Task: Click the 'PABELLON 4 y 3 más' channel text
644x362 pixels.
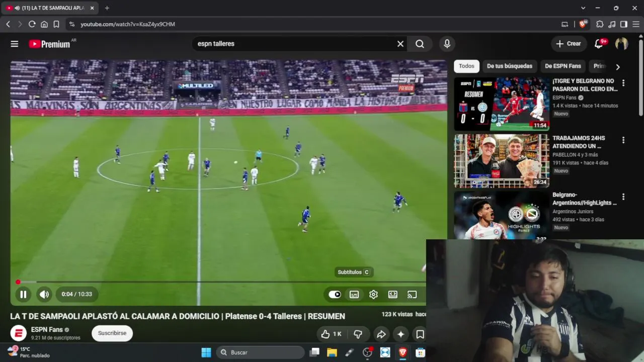Action: (x=575, y=155)
